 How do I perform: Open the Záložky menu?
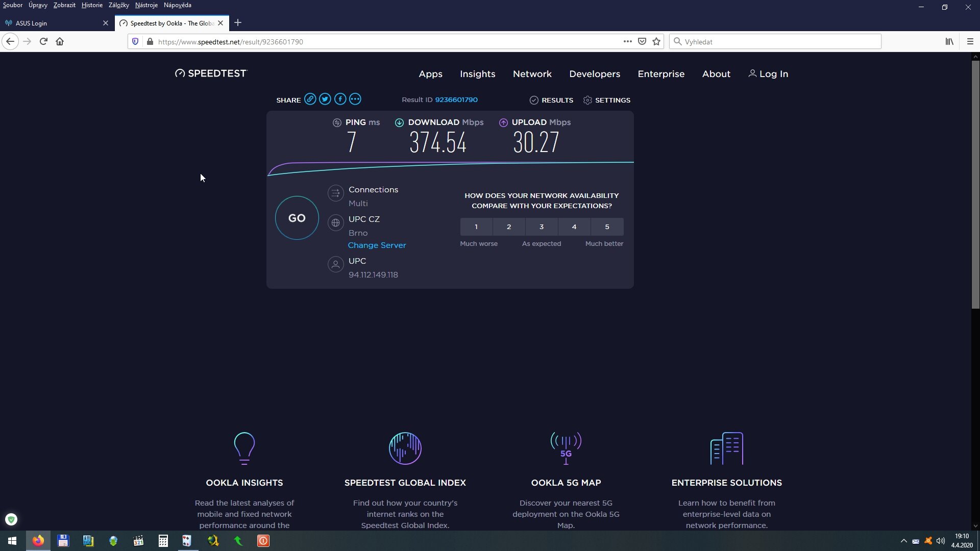[118, 5]
